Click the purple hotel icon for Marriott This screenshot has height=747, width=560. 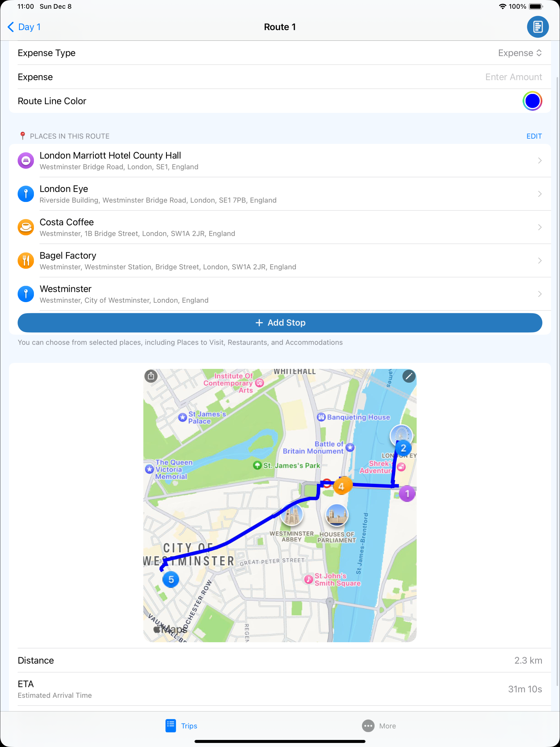coord(26,160)
